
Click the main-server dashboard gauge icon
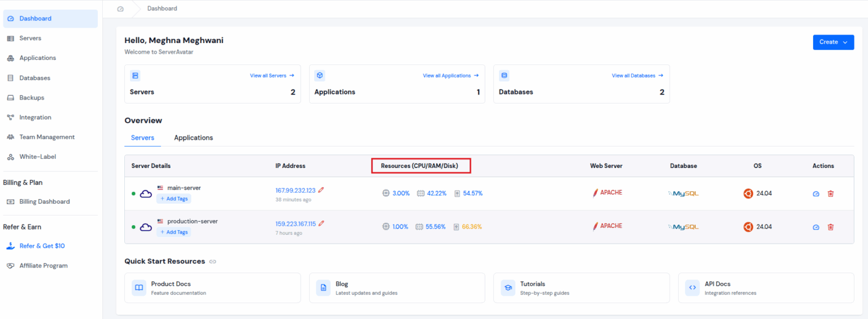click(x=815, y=193)
